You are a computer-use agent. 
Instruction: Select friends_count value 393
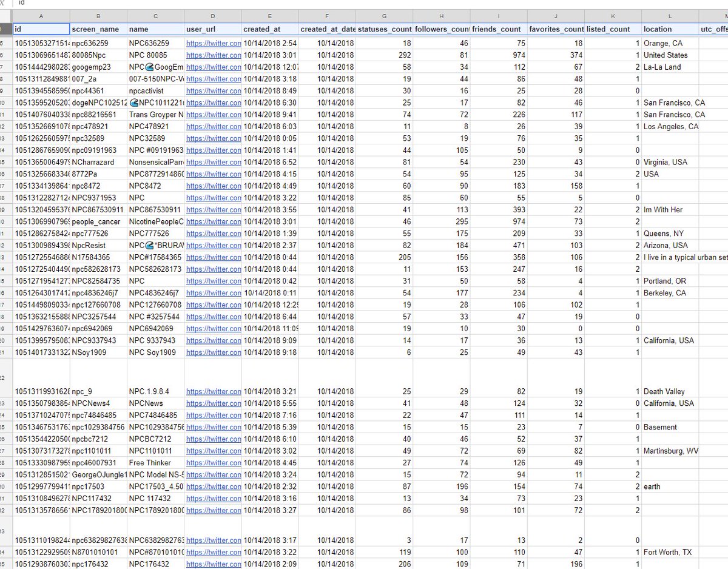coord(499,210)
